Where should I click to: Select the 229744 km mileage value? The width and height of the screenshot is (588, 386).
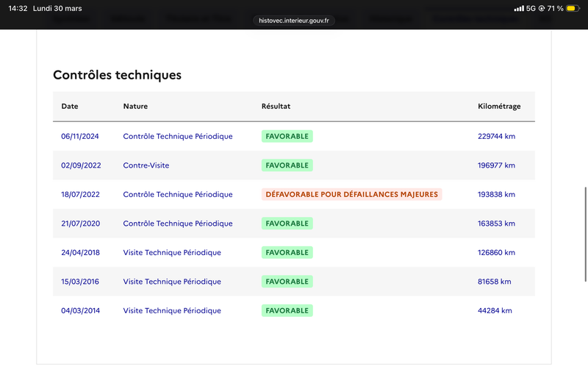(x=496, y=136)
